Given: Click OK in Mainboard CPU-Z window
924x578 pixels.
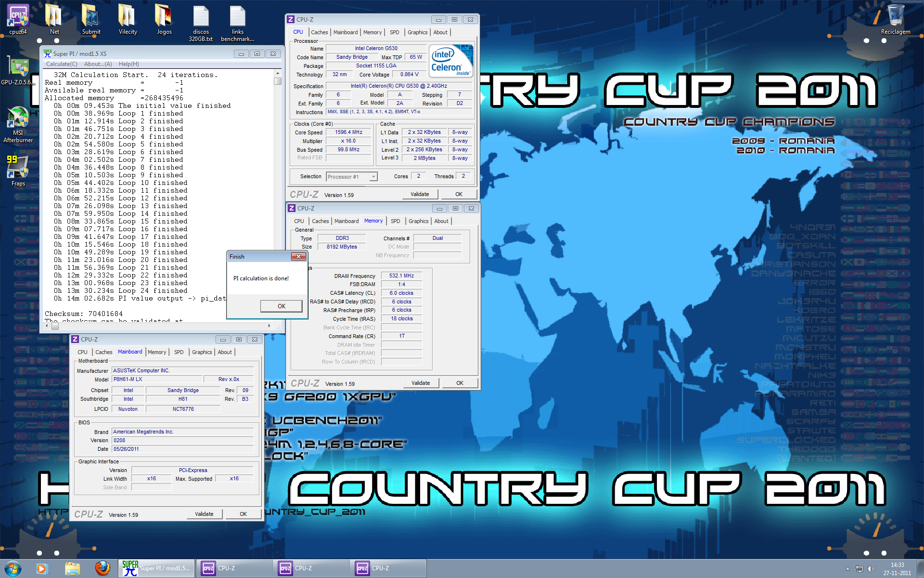Looking at the screenshot, I should coord(243,514).
